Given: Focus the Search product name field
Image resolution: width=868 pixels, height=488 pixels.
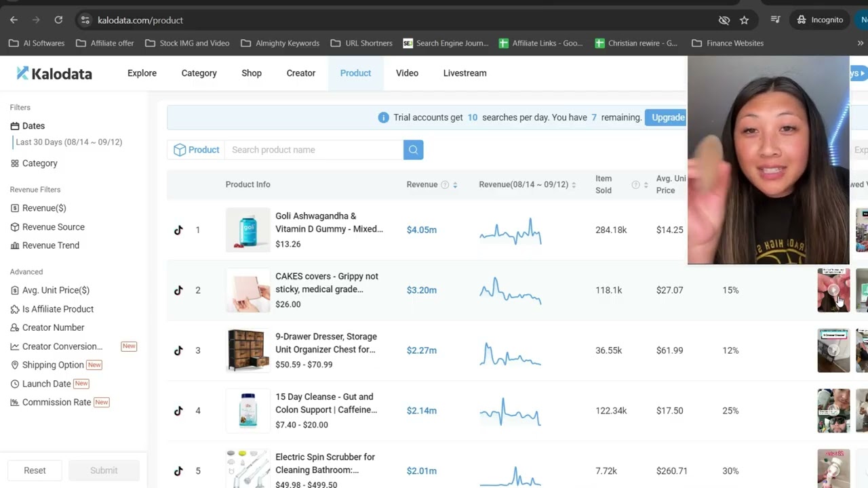Looking at the screenshot, I should [314, 150].
